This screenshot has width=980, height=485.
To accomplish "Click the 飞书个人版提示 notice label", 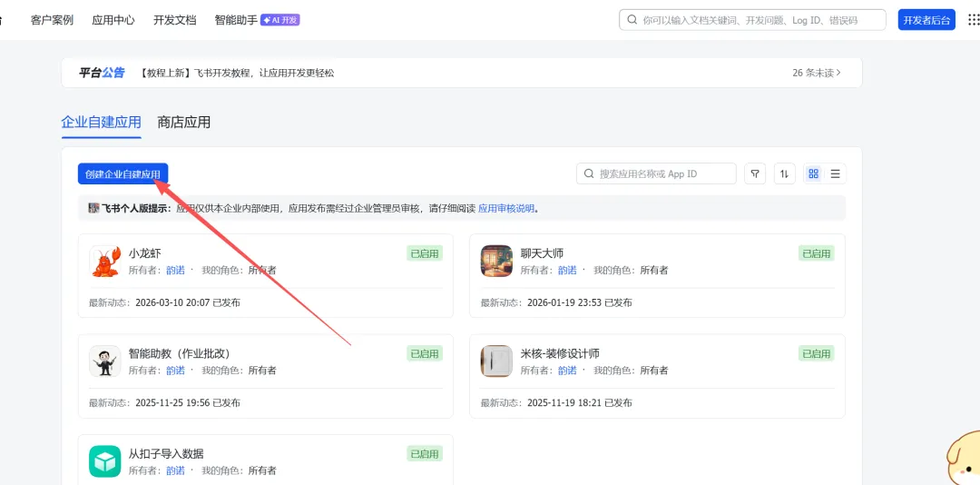I will pos(136,208).
